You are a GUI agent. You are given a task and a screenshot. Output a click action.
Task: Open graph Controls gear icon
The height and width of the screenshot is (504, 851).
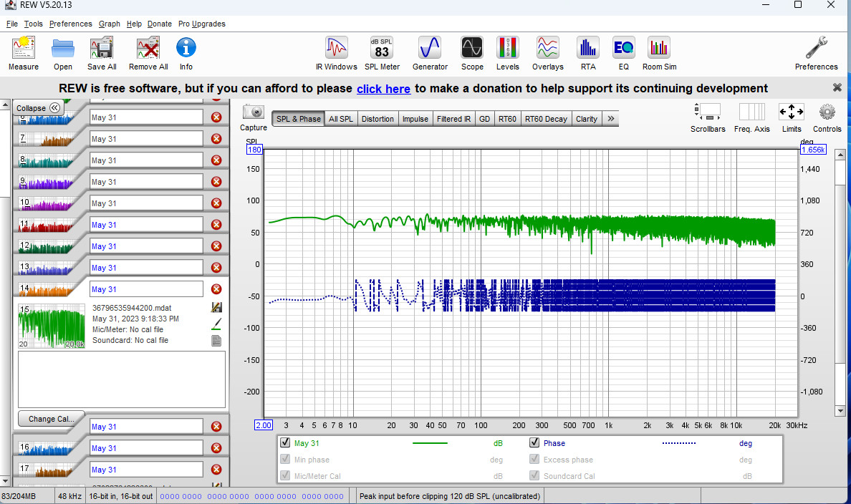[827, 112]
